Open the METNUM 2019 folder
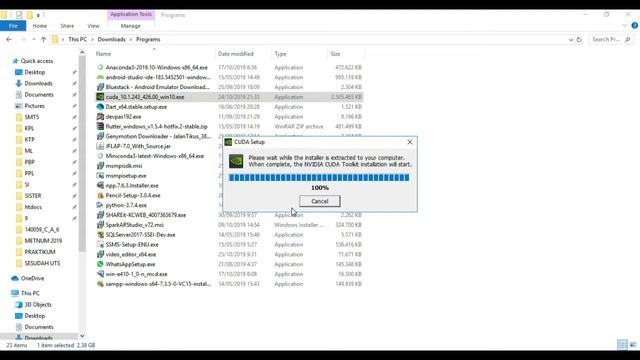The image size is (640, 360). 43,241
